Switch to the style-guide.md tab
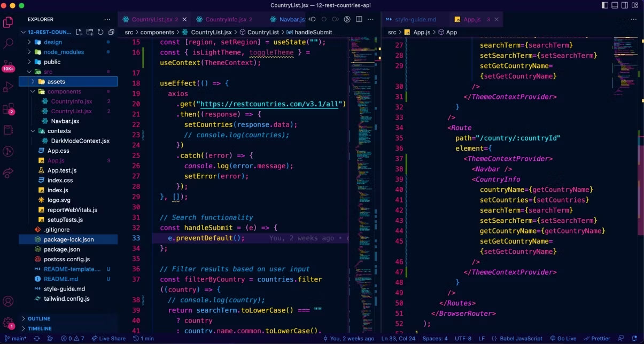Screen dimensions: 644x344 coord(414,19)
